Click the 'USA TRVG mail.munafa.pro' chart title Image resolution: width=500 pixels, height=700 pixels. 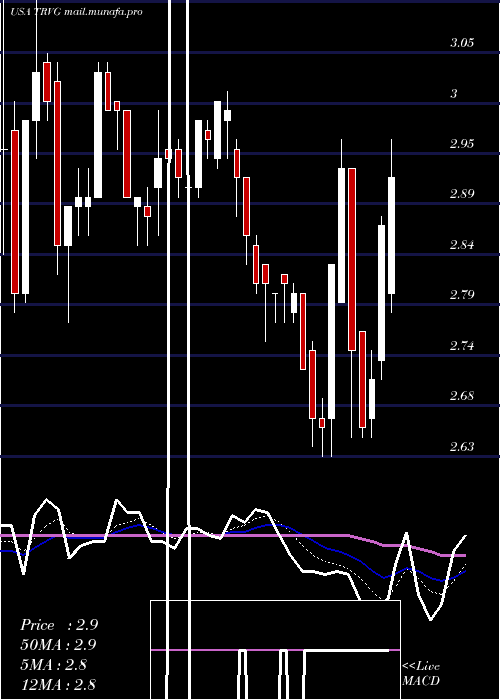(76, 12)
